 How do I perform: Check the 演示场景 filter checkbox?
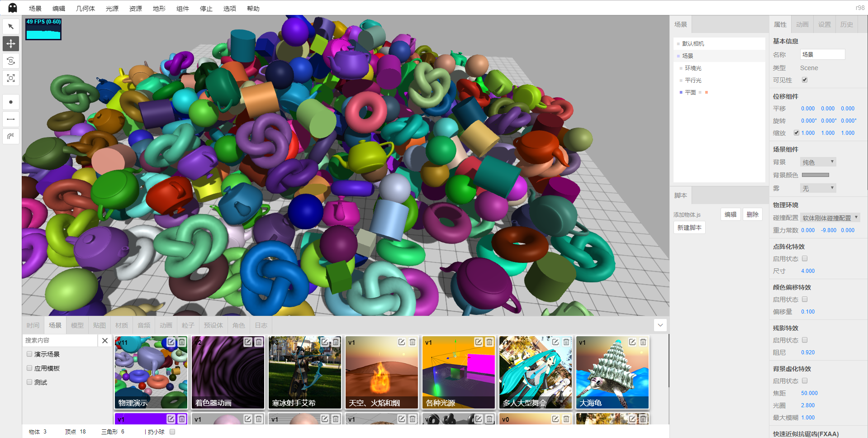(x=29, y=354)
